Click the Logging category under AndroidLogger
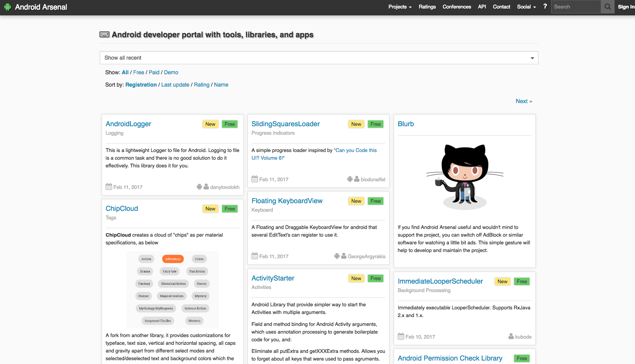This screenshot has width=635, height=364. [x=114, y=133]
